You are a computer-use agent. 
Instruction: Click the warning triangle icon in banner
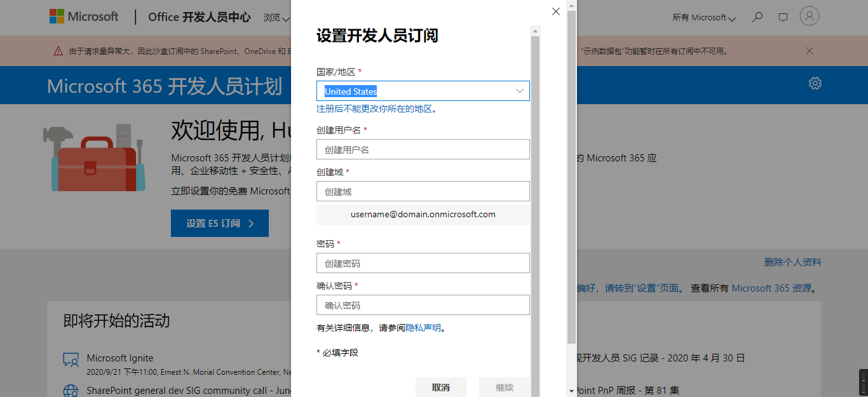(58, 51)
